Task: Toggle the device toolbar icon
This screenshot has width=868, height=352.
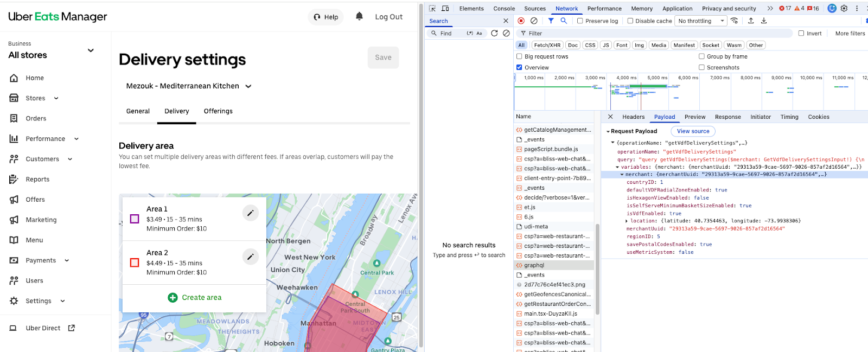Action: (x=445, y=9)
